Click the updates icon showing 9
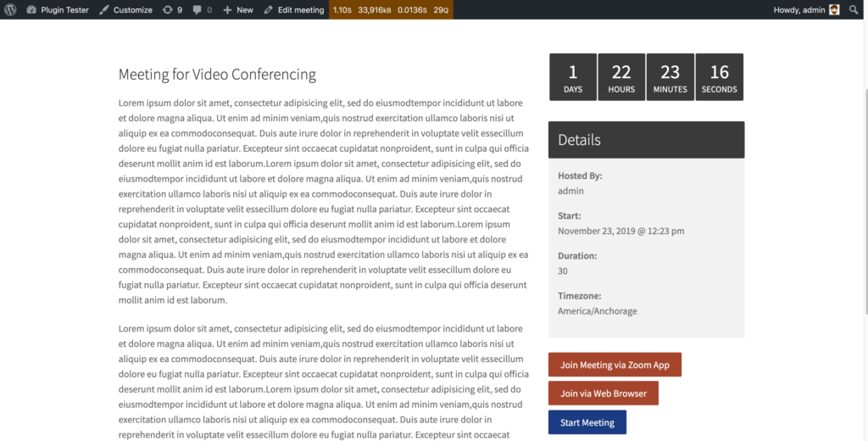Viewport: 868px width, 441px height. click(172, 10)
